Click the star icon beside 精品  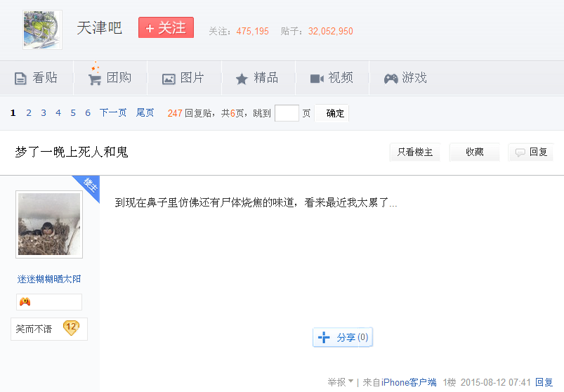tap(242, 79)
